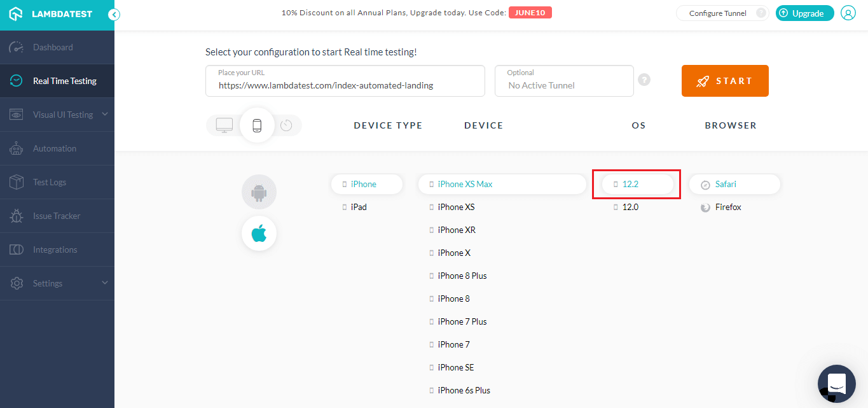This screenshot has width=868, height=408.
Task: Click the Upgrade button
Action: click(804, 13)
